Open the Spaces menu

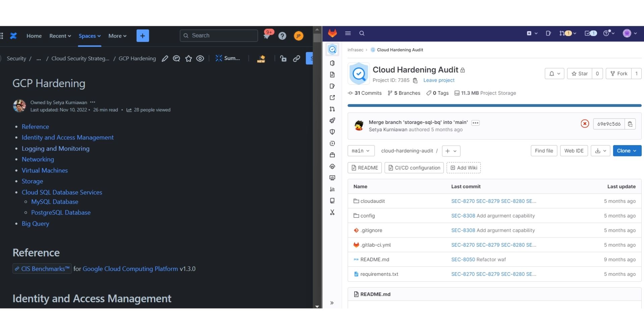[90, 36]
